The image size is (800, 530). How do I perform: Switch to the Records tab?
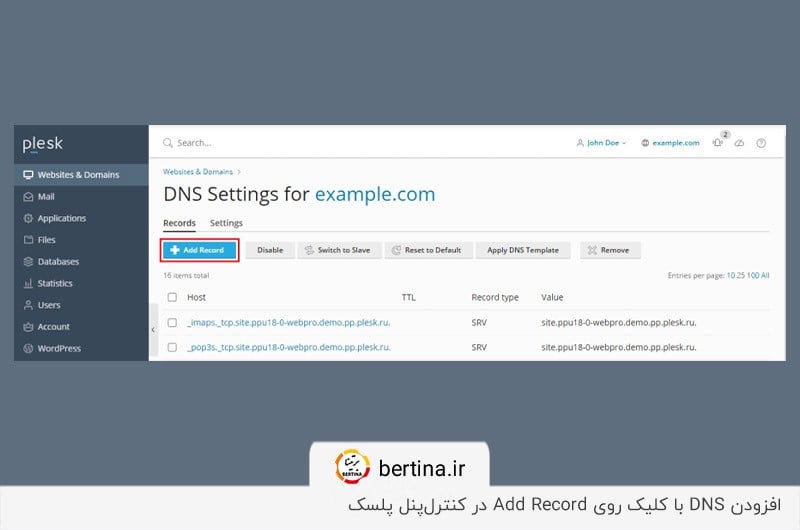180,223
